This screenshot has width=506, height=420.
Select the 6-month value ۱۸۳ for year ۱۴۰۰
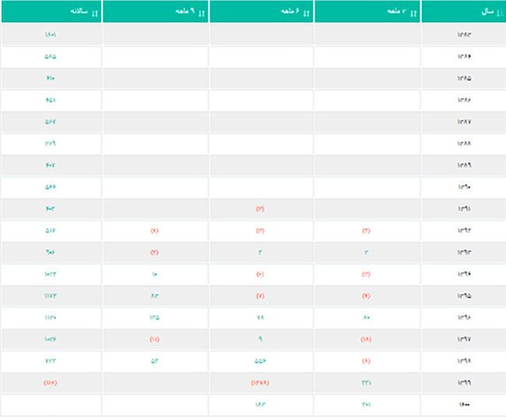point(261,404)
